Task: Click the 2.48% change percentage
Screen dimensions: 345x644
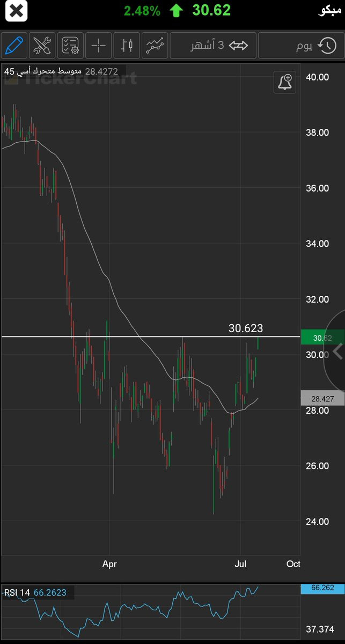Action: pyautogui.click(x=142, y=11)
